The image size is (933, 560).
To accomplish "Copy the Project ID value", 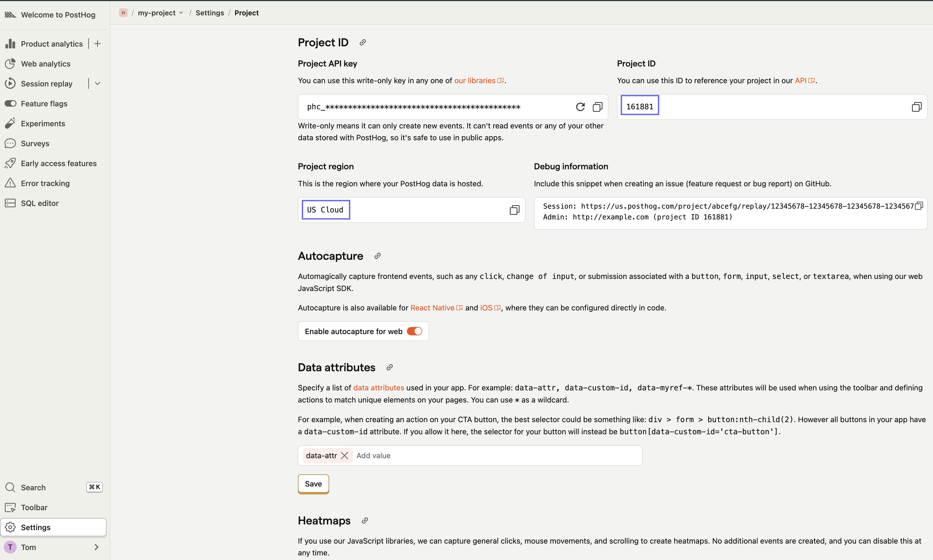I will [916, 107].
